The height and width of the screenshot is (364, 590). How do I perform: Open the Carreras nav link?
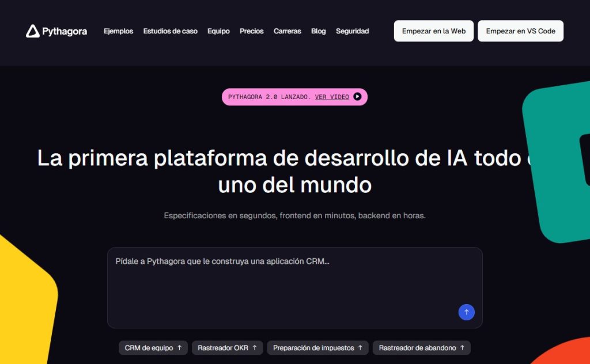point(287,31)
